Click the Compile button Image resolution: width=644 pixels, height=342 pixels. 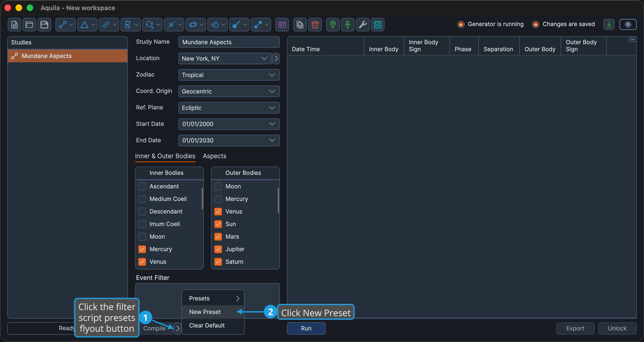[x=154, y=328]
